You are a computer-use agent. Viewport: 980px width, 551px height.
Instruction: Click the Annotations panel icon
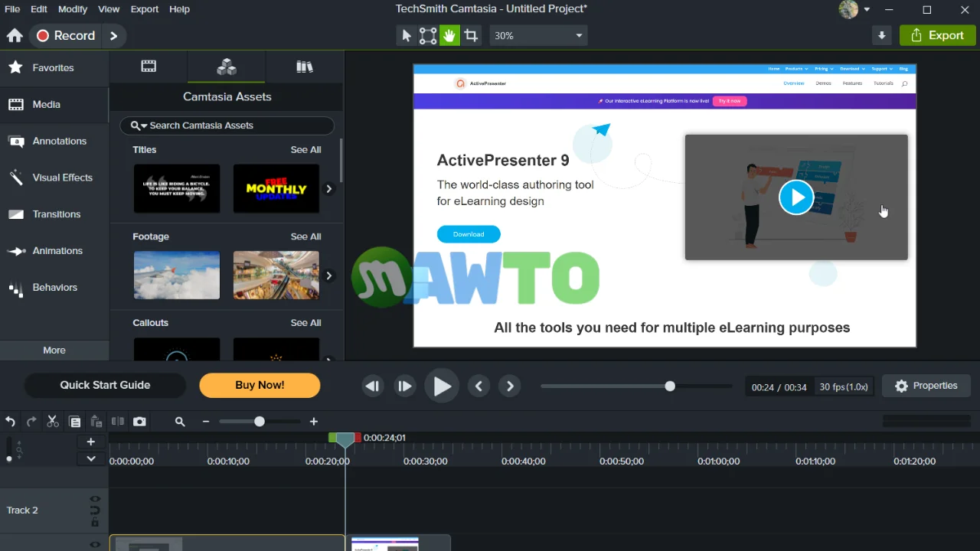pos(15,141)
